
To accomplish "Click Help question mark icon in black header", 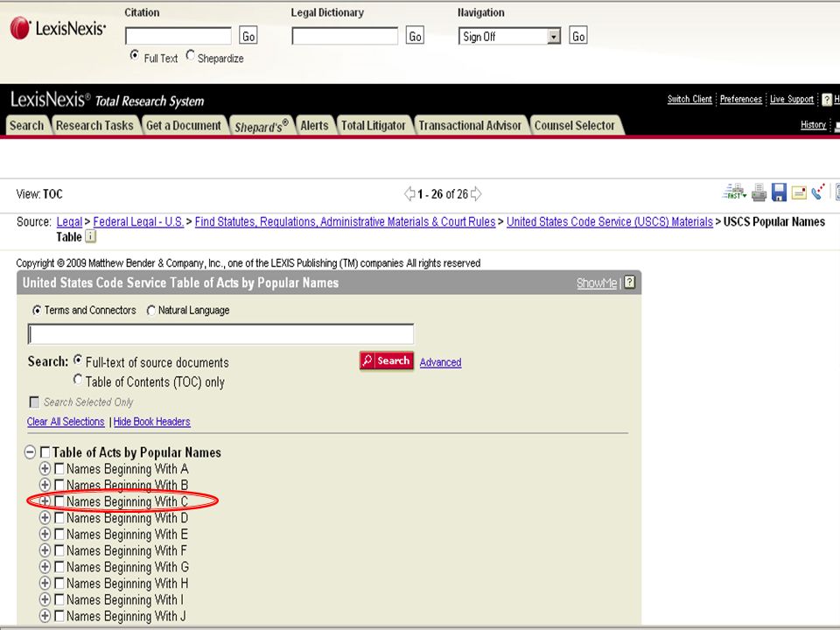I will (x=827, y=99).
